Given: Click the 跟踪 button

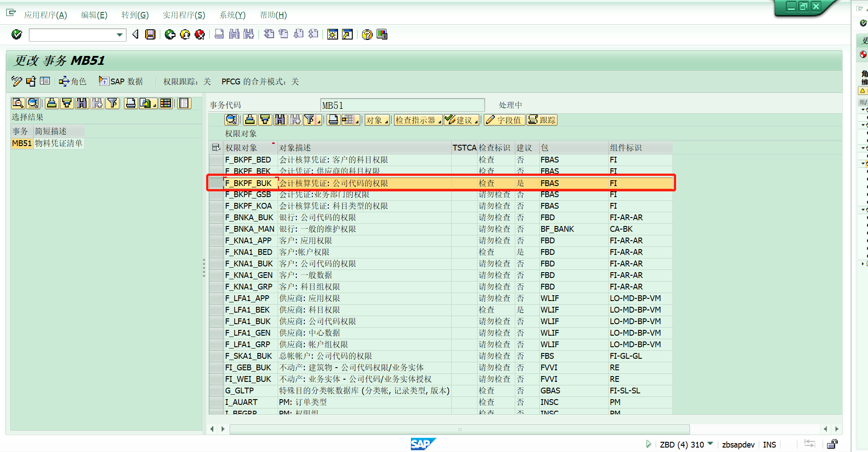Looking at the screenshot, I should [x=542, y=120].
